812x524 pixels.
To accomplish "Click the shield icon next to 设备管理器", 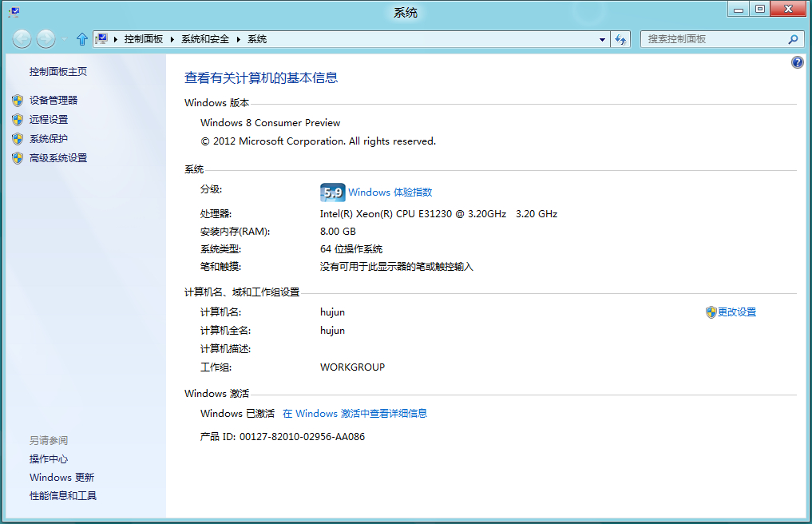I will pyautogui.click(x=18, y=100).
